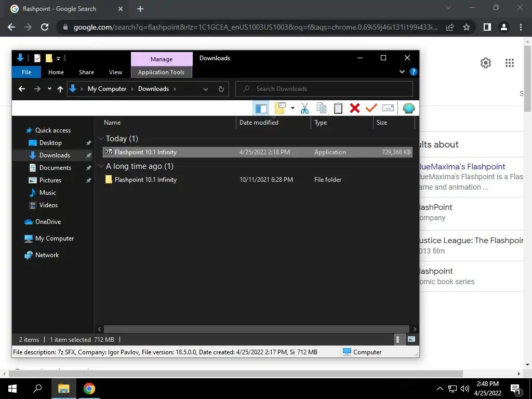Open My Computer in navigation pane

(54, 238)
